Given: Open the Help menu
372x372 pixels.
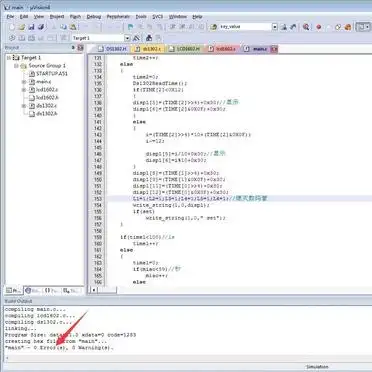Looking at the screenshot, I should click(197, 16).
